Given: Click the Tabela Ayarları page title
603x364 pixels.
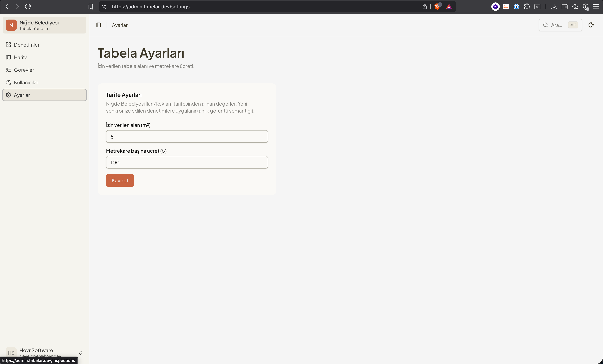Looking at the screenshot, I should click(x=141, y=53).
